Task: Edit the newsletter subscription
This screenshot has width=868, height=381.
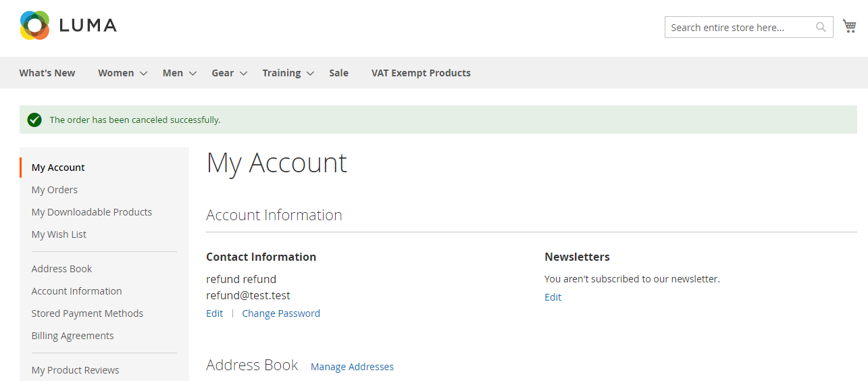Action: [x=553, y=297]
